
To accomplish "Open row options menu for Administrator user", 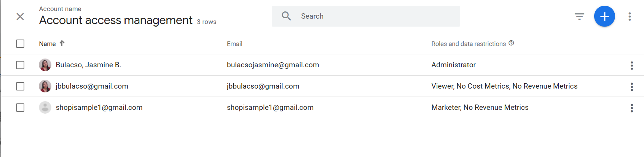I will (x=631, y=65).
